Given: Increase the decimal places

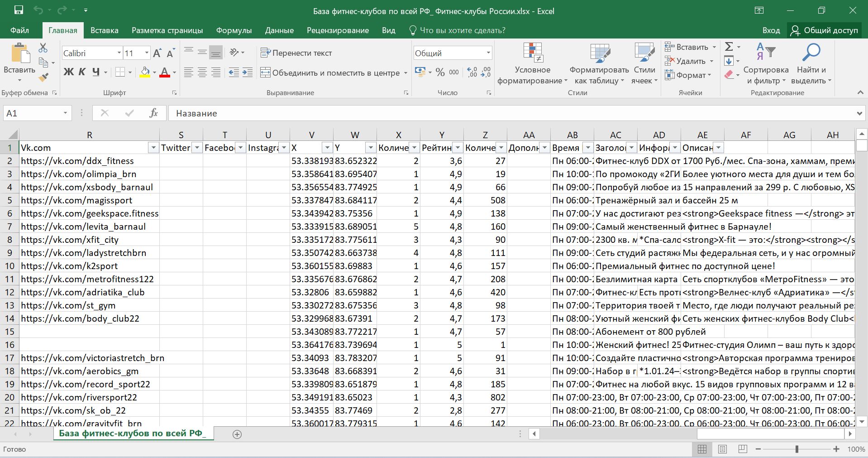Looking at the screenshot, I should (472, 72).
